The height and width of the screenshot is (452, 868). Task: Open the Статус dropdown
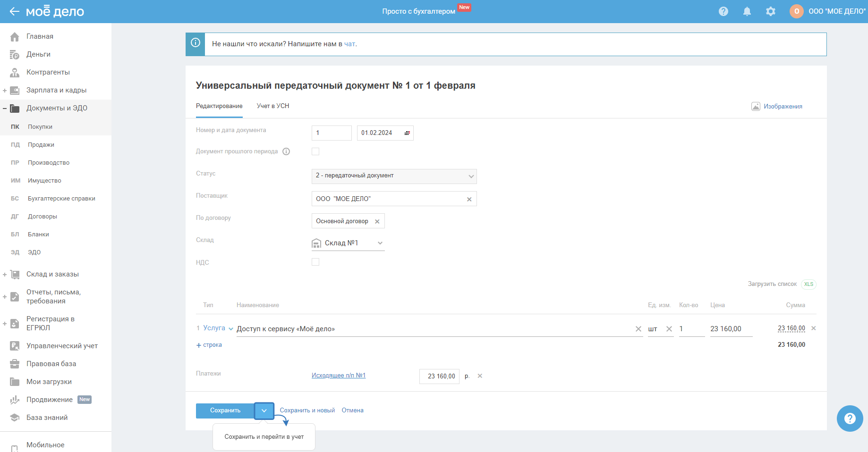(x=394, y=176)
